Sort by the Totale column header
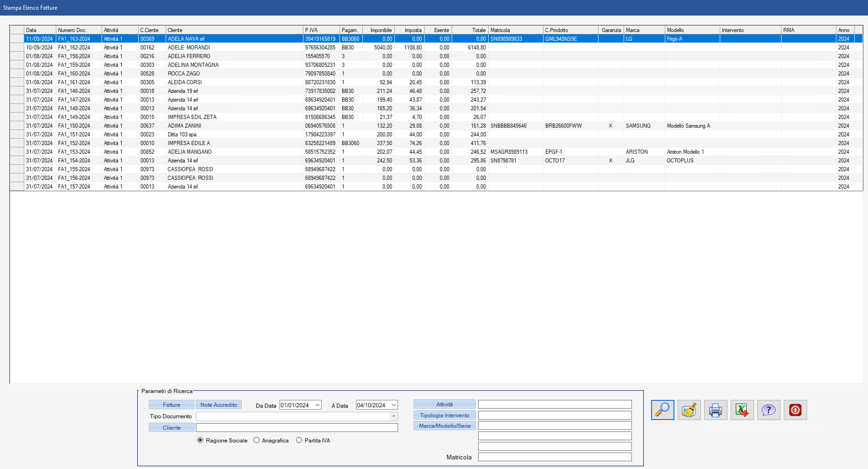 [x=470, y=30]
